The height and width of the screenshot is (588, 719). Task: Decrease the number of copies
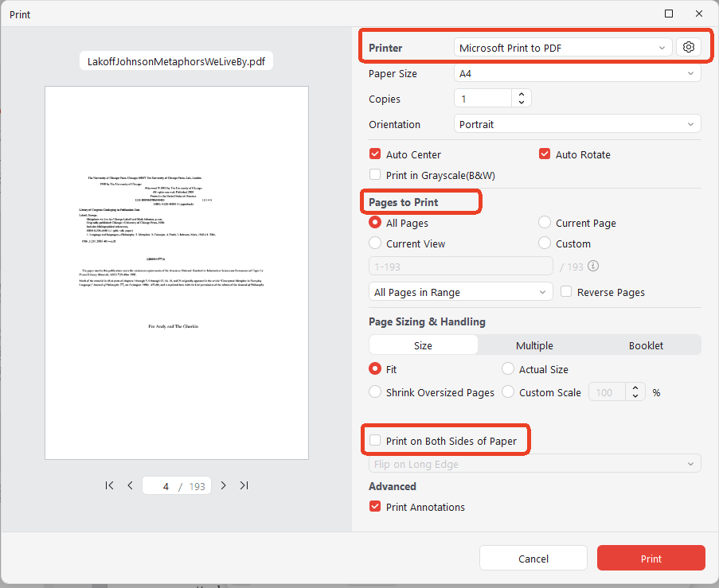click(522, 102)
